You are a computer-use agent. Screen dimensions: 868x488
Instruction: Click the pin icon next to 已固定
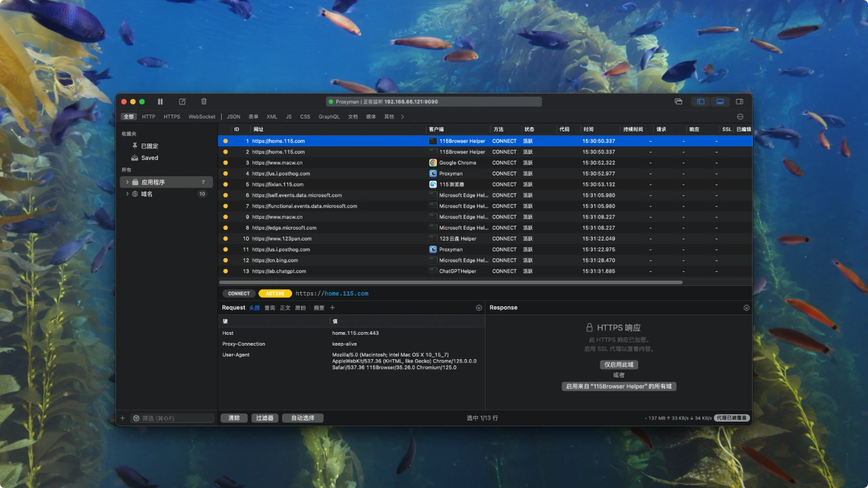pos(135,146)
